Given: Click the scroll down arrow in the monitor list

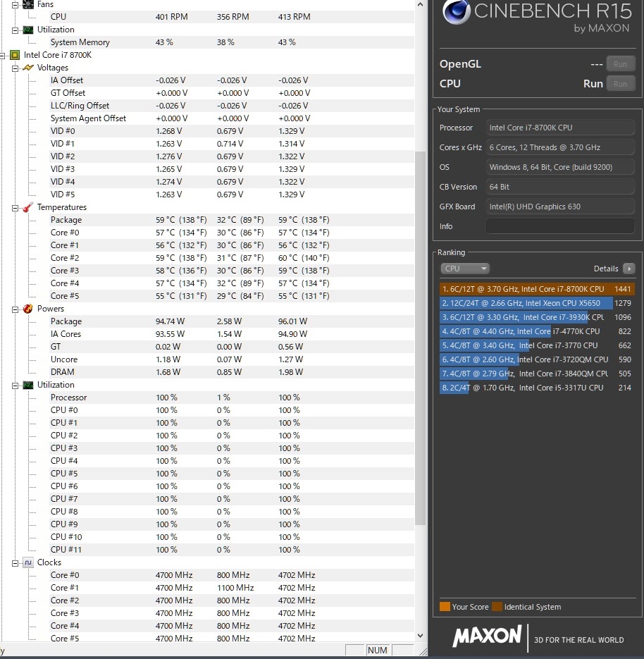Looking at the screenshot, I should click(x=420, y=636).
